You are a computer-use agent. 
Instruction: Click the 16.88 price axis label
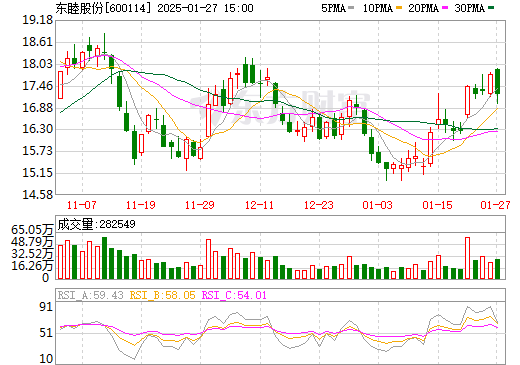click(38, 108)
